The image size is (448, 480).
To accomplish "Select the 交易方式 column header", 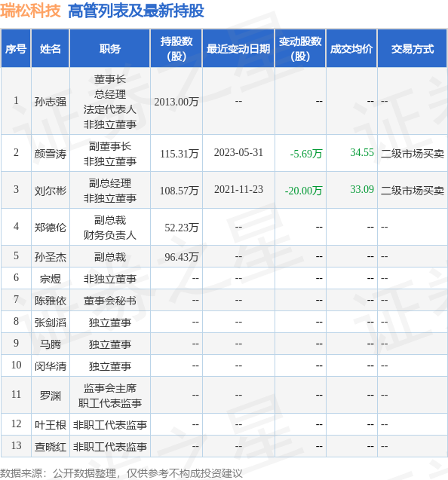I will 413,49.
